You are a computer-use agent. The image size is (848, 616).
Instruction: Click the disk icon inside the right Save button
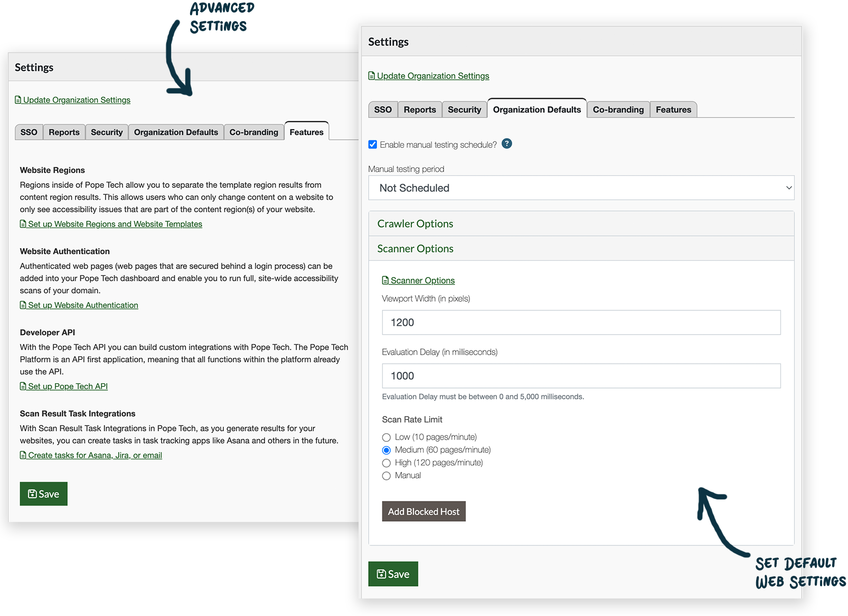point(381,573)
